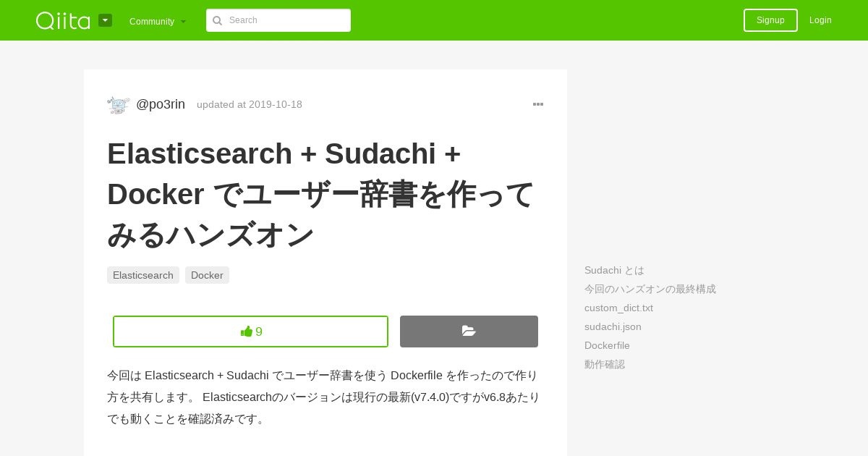Click the Search input field
The width and height of the screenshot is (868, 456).
tap(278, 20)
